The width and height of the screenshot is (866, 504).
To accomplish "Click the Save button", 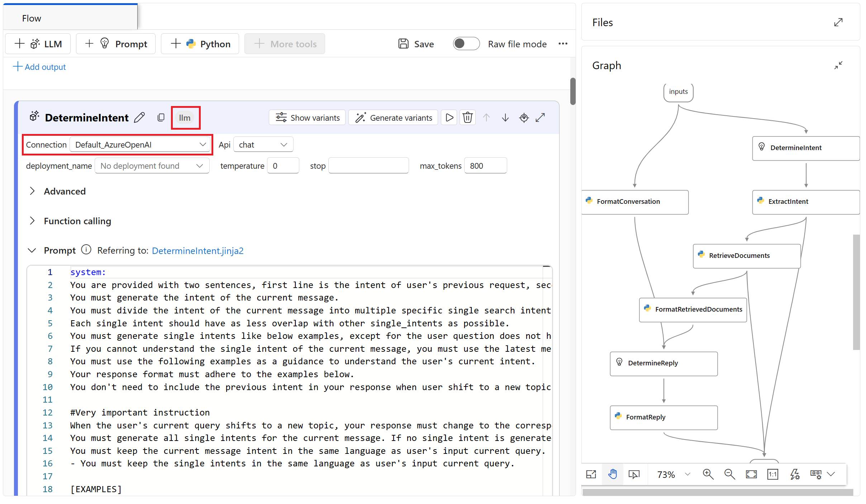I will pos(416,44).
